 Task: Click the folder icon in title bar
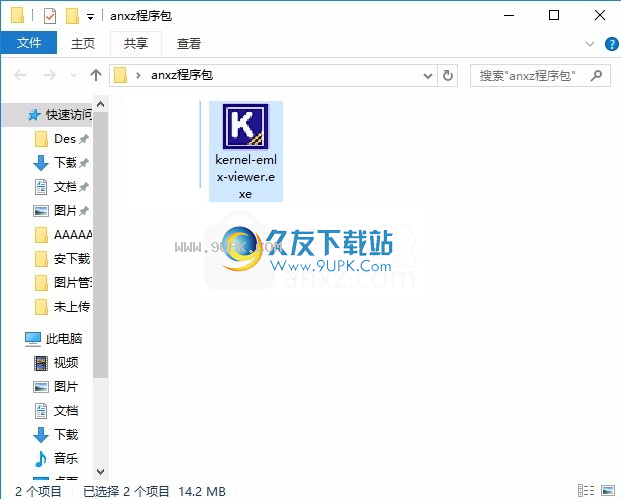17,15
